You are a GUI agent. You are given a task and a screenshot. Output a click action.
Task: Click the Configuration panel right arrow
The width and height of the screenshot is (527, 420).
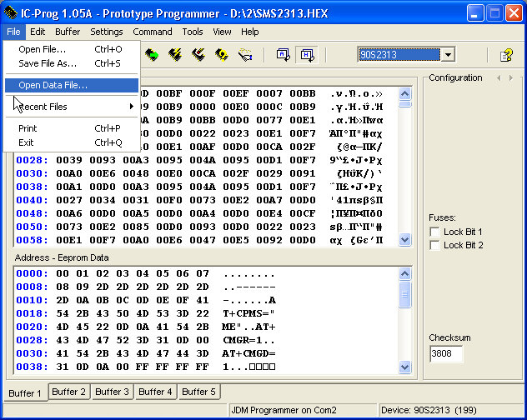coord(510,77)
